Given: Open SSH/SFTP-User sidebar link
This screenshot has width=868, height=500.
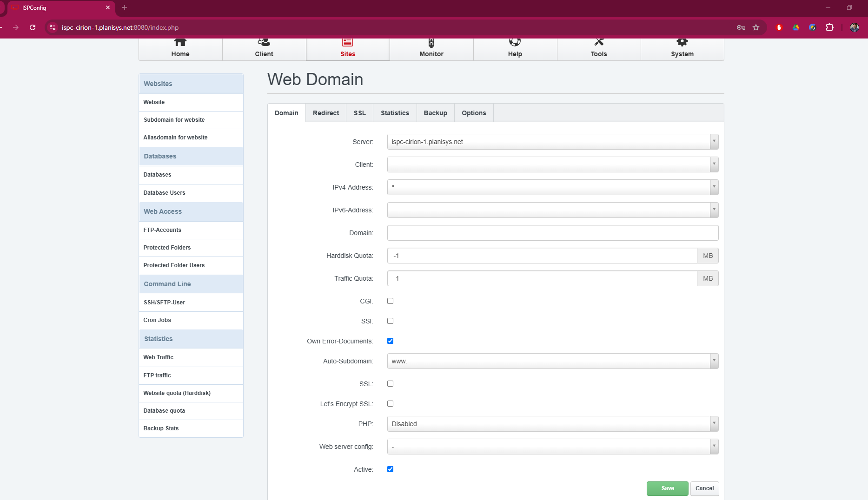Looking at the screenshot, I should click(x=191, y=303).
